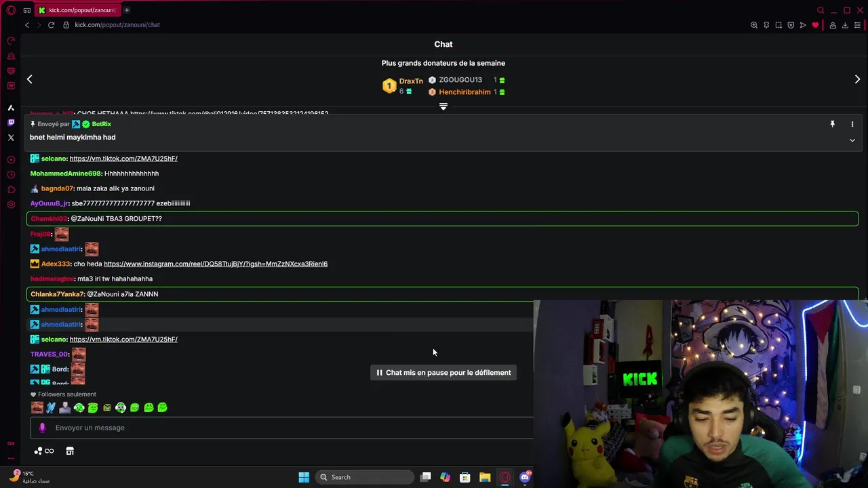
Task: Click the zoom magnifier in address bar
Action: [x=754, y=25]
